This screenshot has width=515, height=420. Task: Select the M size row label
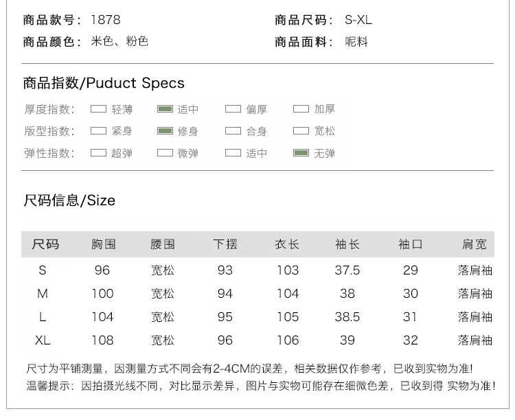43,293
